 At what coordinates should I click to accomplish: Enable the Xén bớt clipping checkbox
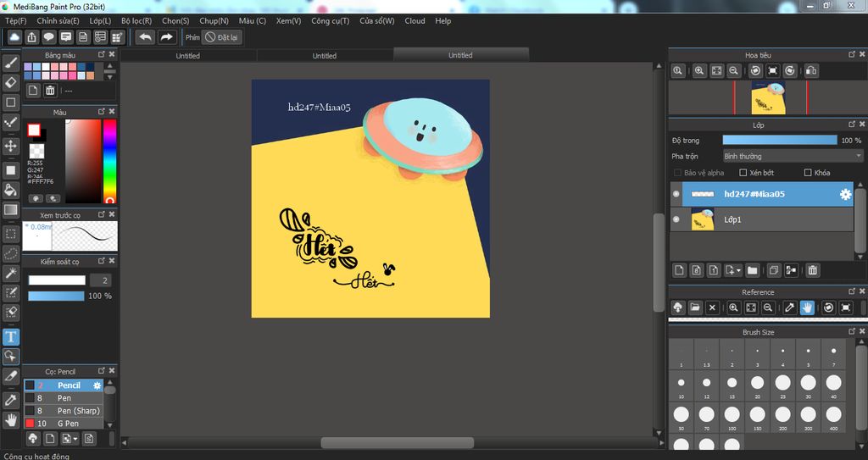(743, 173)
